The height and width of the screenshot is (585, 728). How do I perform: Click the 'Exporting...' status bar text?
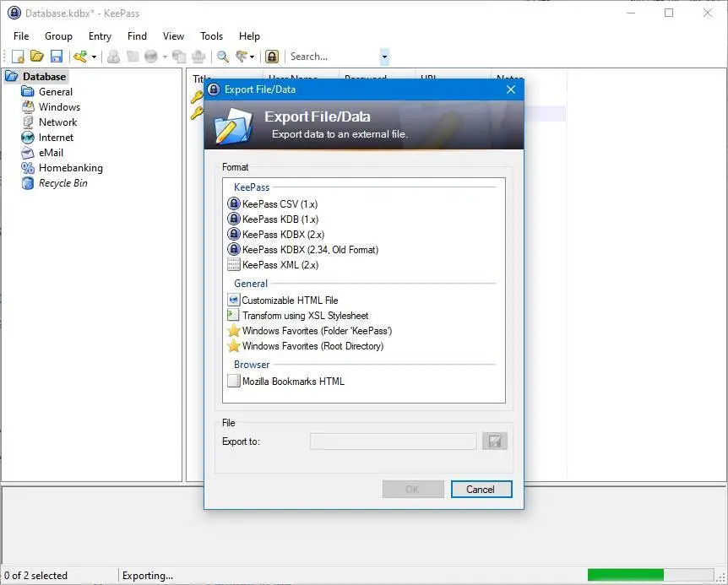[x=148, y=575]
